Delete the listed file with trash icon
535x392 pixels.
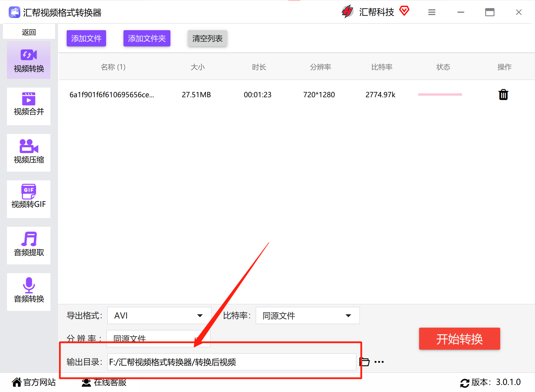(503, 95)
